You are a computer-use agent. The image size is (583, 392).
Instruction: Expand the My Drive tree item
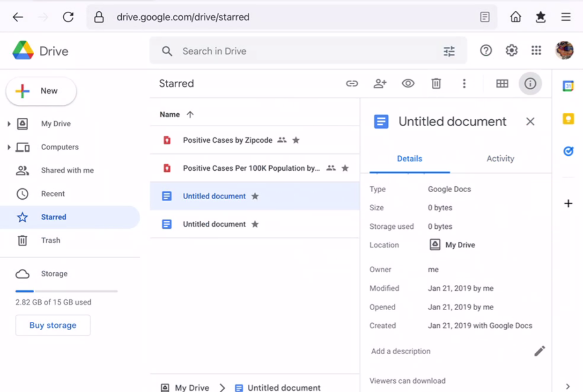8,123
